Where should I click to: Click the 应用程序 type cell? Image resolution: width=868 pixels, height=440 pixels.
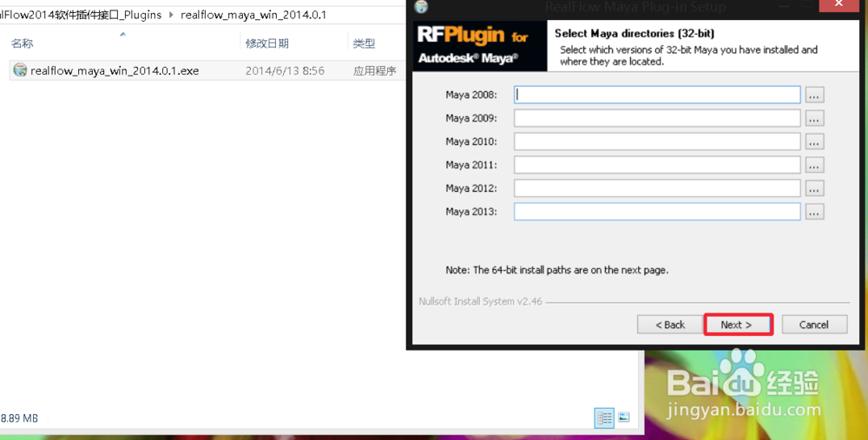coord(375,71)
